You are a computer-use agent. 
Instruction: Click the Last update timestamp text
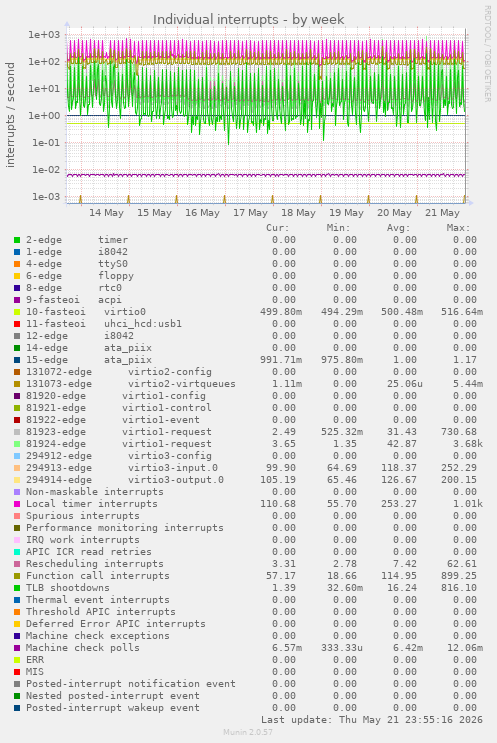coord(372,720)
